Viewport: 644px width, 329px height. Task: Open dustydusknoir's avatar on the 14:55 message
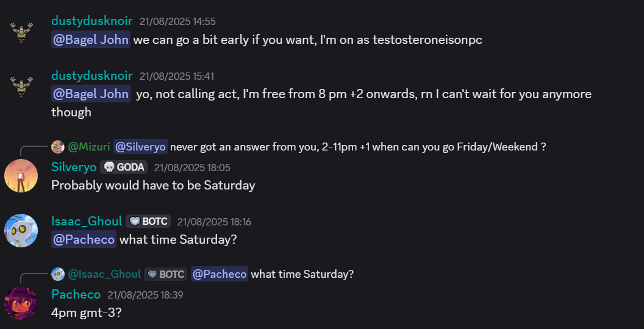[21, 33]
